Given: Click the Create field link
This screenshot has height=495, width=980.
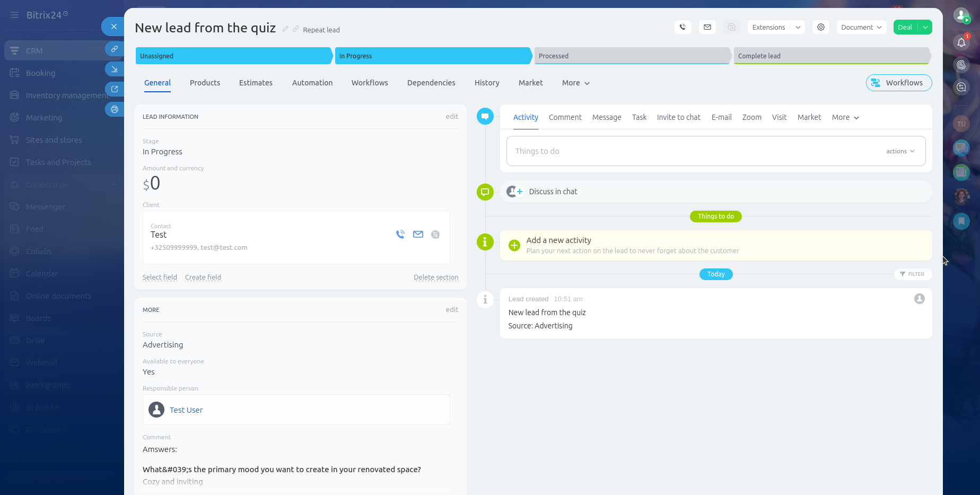Looking at the screenshot, I should pos(203,277).
